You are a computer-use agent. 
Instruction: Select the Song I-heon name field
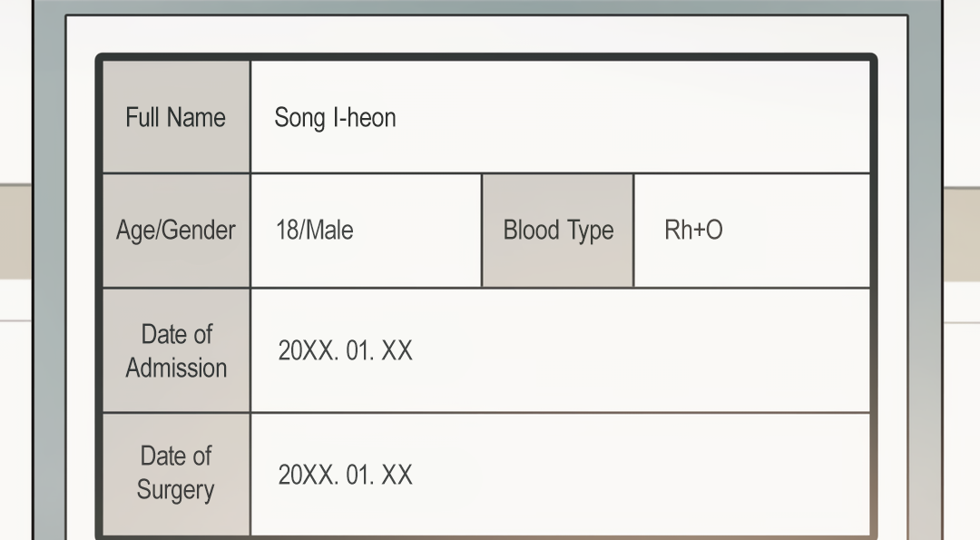[335, 118]
